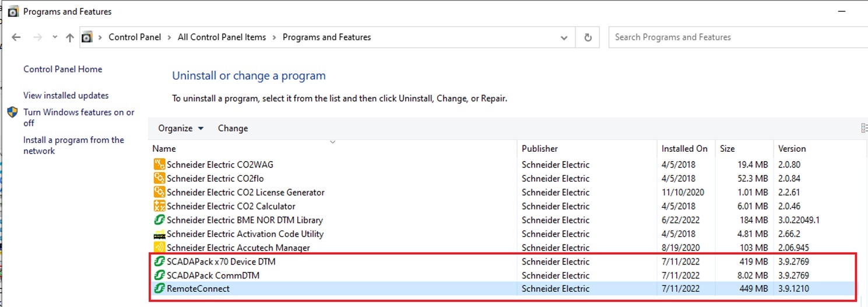Click the Schneider Electric CO2flo icon
This screenshot has width=868, height=307.
pyautogui.click(x=159, y=179)
